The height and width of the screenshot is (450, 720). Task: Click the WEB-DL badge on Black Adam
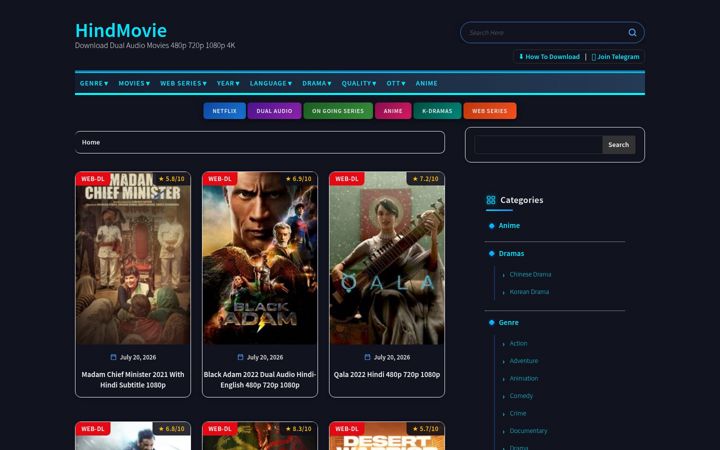click(219, 179)
